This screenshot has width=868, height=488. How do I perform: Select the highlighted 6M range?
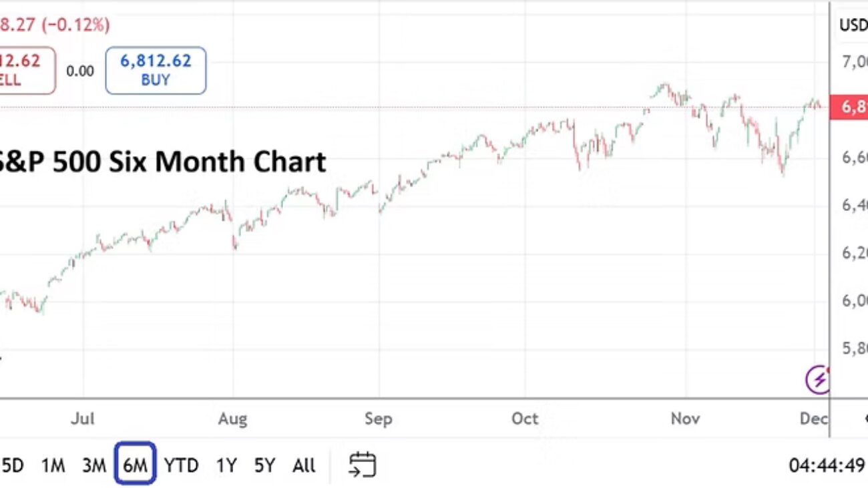[135, 464]
